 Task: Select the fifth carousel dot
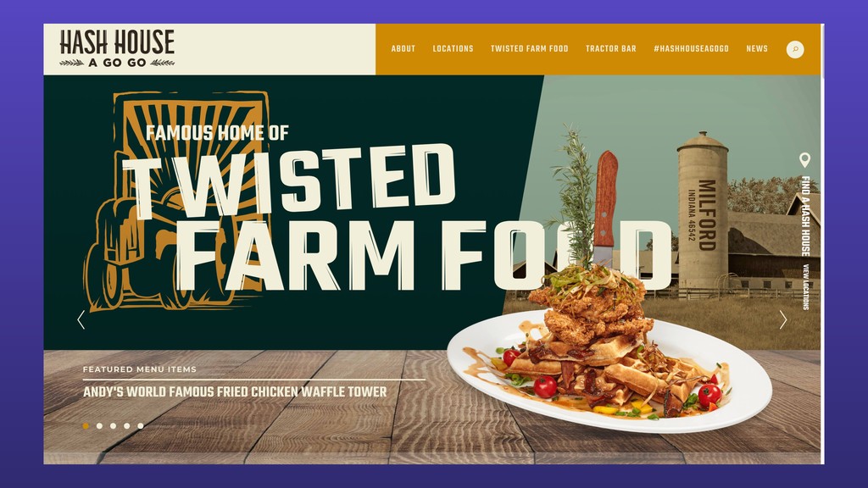click(x=141, y=425)
